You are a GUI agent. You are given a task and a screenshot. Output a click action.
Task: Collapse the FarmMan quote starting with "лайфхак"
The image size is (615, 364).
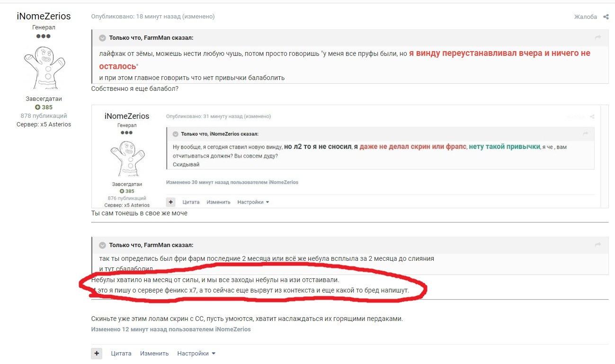pos(102,38)
